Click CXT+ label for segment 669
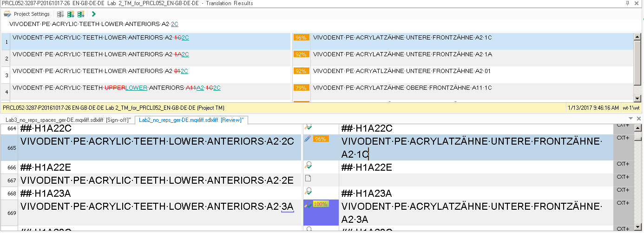The width and height of the screenshot is (644, 233). coord(623,203)
